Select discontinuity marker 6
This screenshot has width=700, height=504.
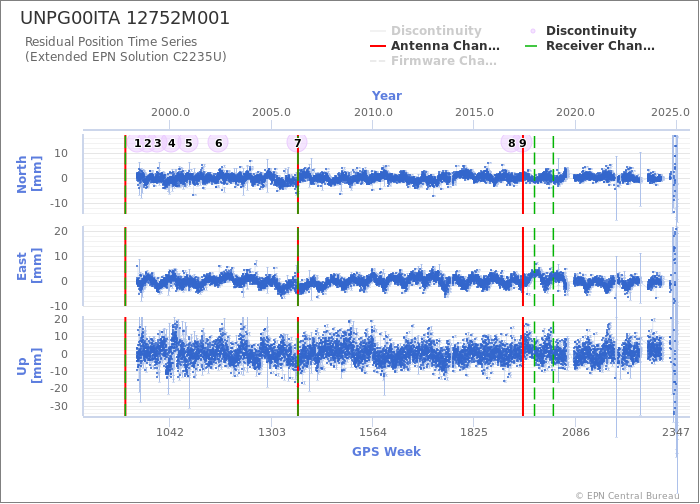(x=218, y=143)
